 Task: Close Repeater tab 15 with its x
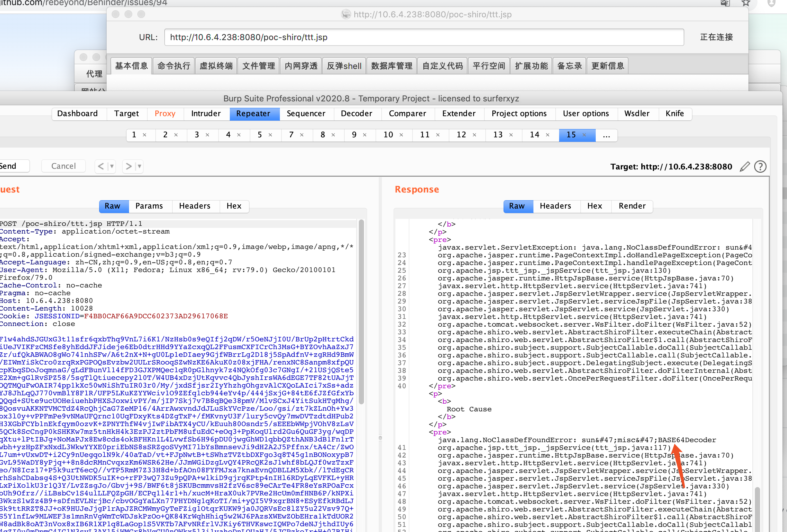[x=585, y=135]
